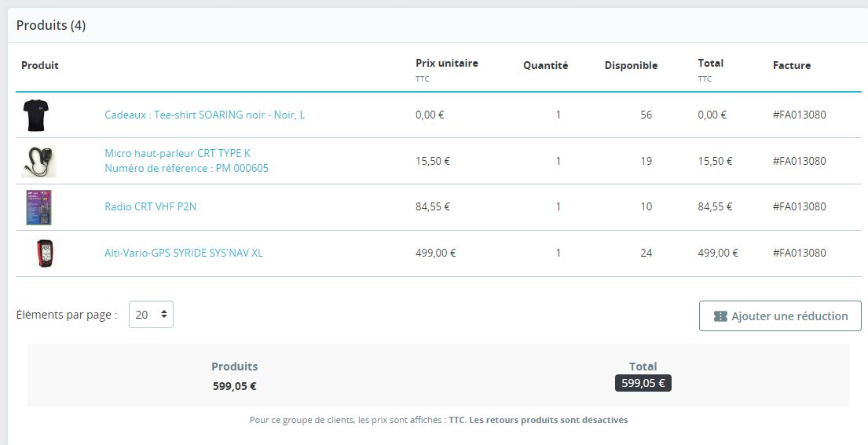
Task: Click available stock value 56
Action: [646, 115]
